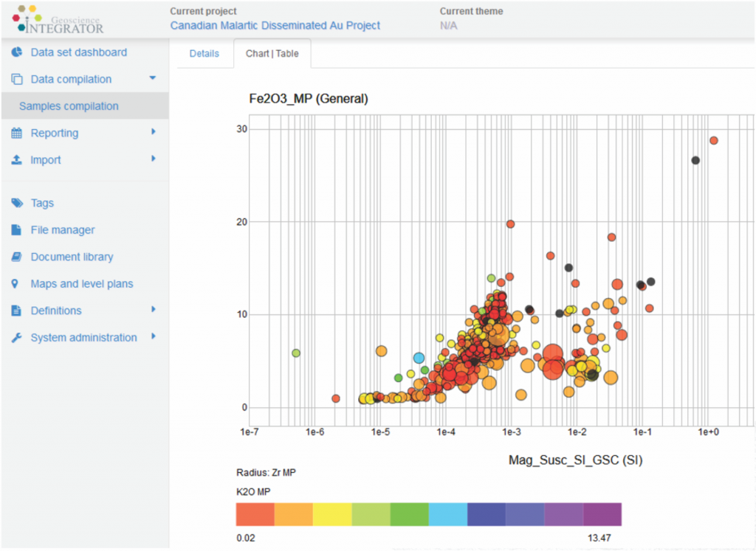Viewport: 756px width, 551px height.
Task: Click the Data compilation copy icon
Action: point(15,79)
